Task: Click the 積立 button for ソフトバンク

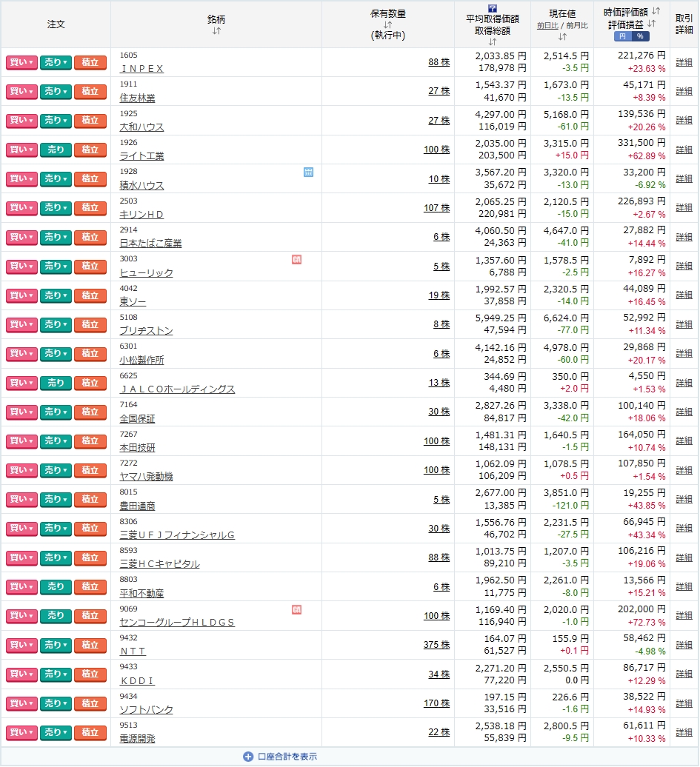Action: (90, 703)
